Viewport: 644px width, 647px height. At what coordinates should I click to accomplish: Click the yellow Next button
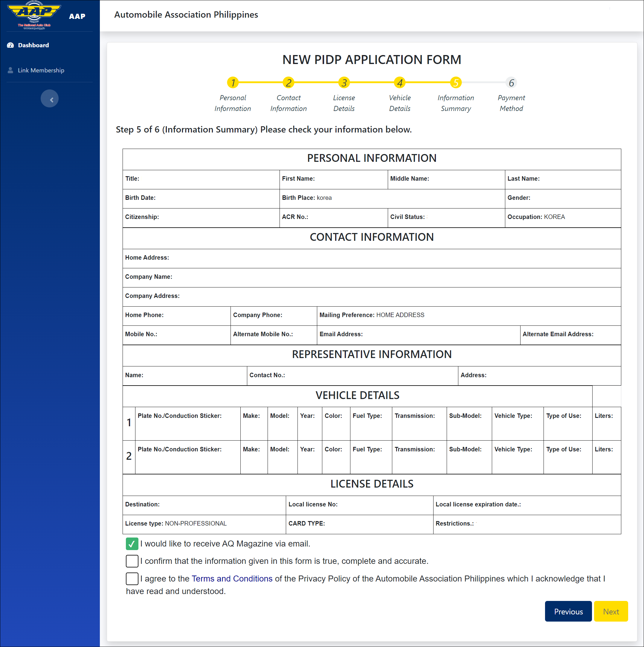pos(611,611)
